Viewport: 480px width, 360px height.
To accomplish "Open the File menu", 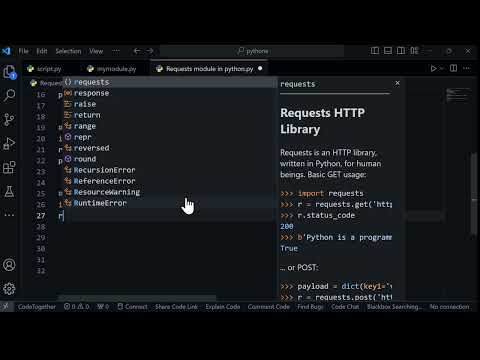I will (24, 51).
